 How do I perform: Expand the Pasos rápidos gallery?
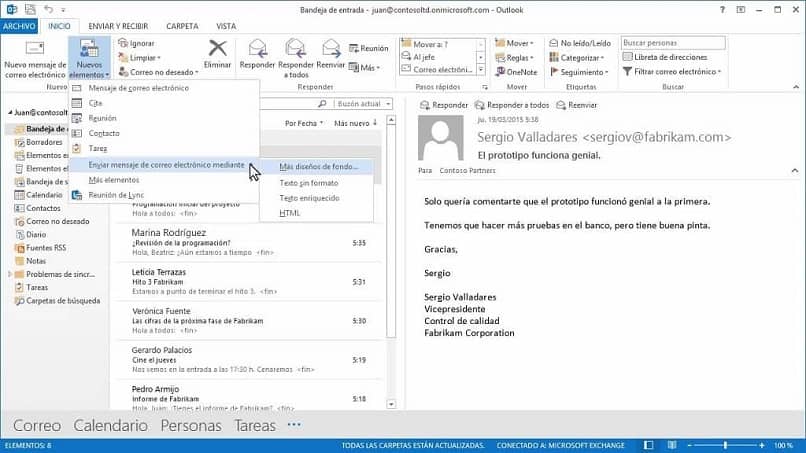coord(481,70)
